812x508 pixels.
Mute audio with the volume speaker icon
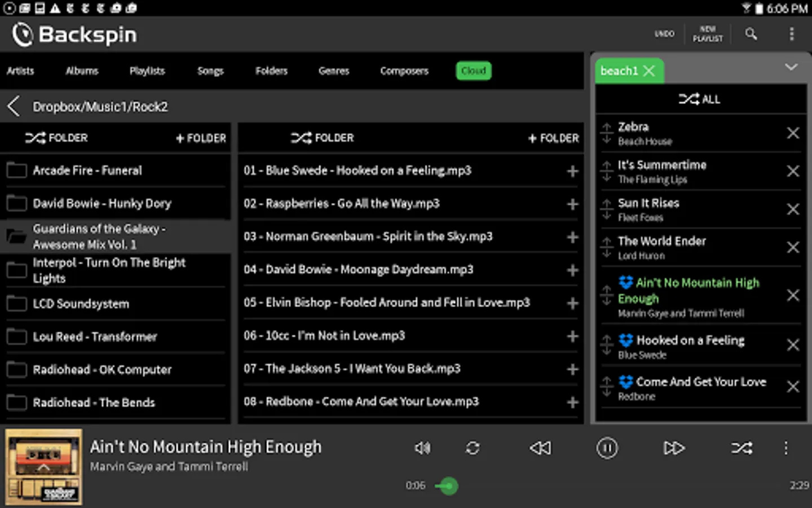pos(422,448)
